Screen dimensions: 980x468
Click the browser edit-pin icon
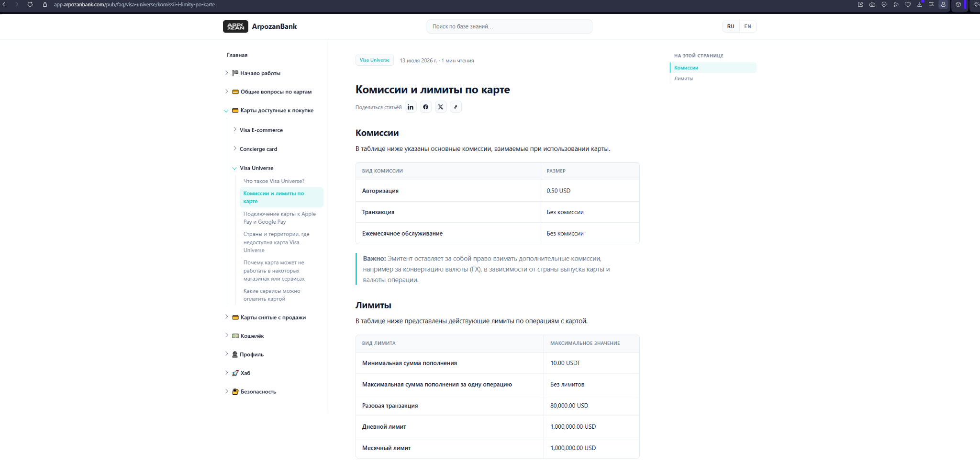click(x=860, y=4)
